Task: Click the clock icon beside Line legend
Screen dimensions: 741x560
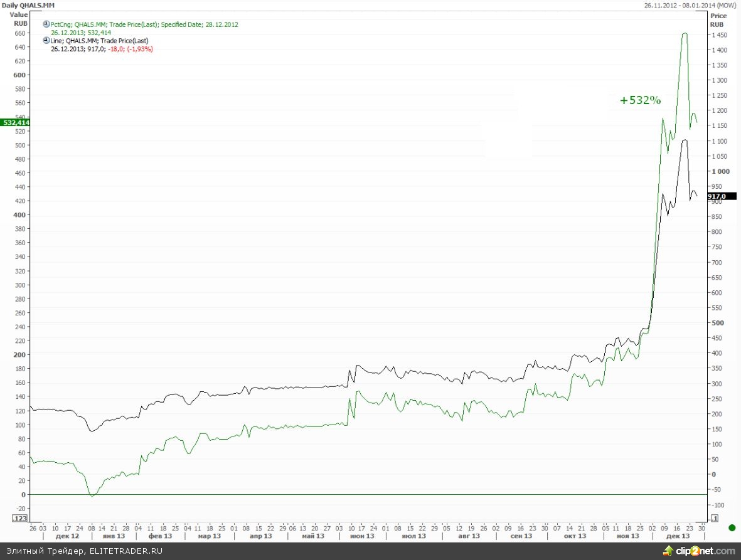Action: click(46, 41)
